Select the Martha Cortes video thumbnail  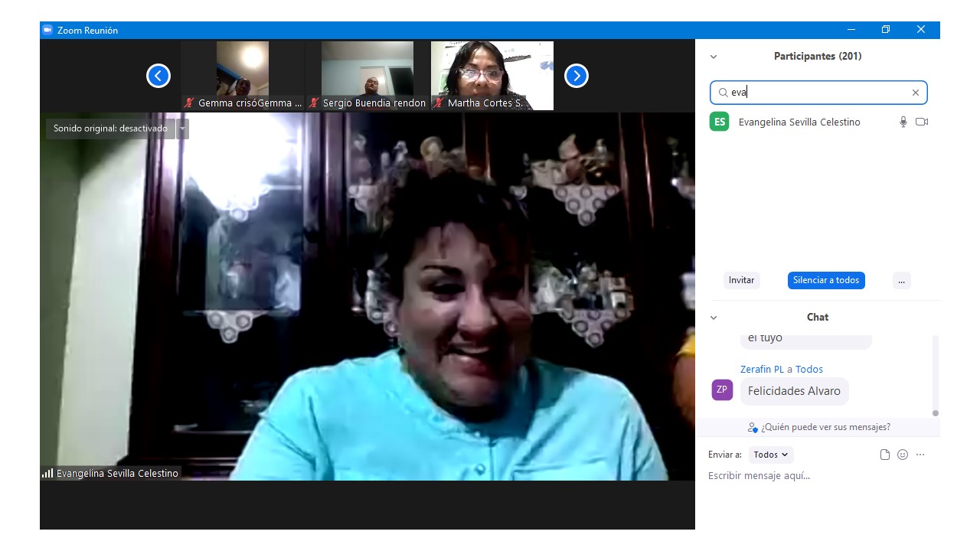[x=492, y=76]
